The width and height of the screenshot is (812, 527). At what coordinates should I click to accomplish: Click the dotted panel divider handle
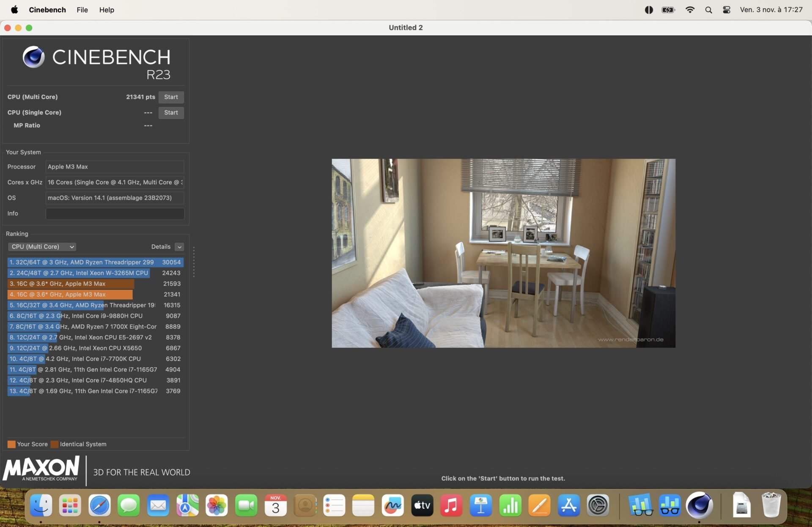point(194,262)
